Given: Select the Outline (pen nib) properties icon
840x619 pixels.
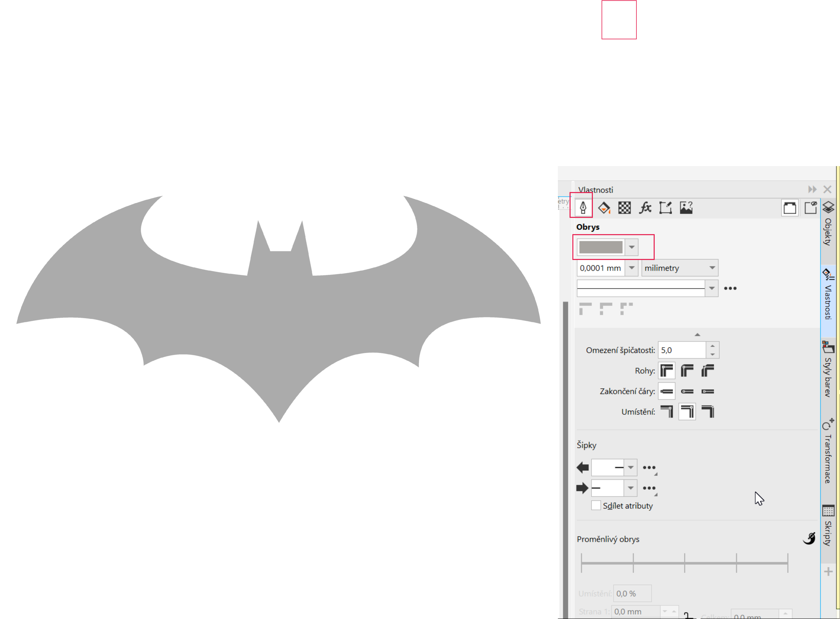Looking at the screenshot, I should tap(583, 207).
